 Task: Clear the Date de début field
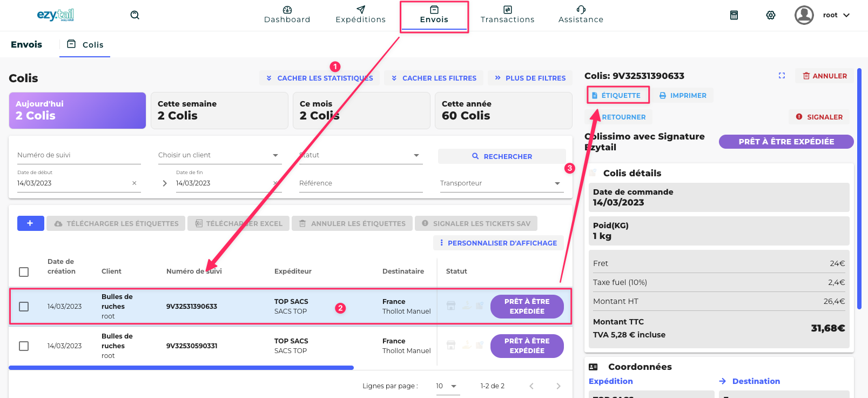(x=134, y=183)
